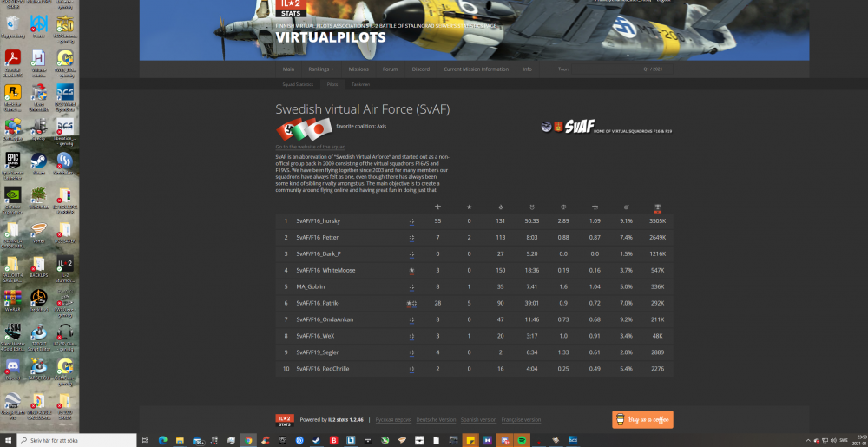Click the red star icon in the WhiteMoose row

coord(411,271)
